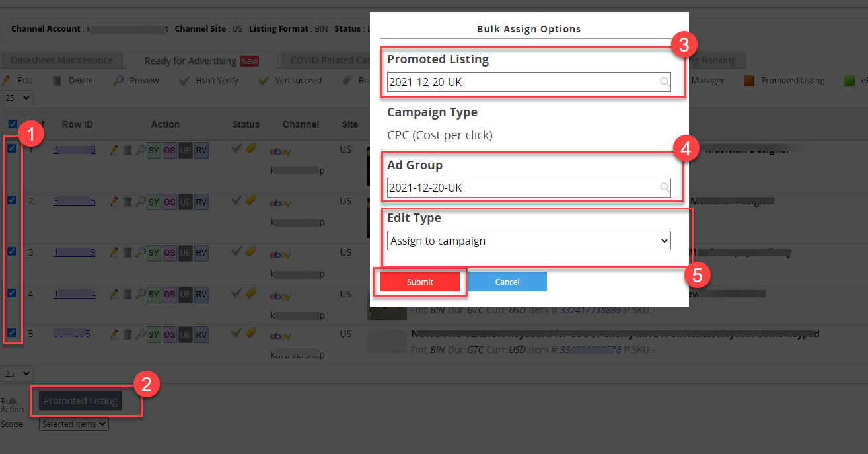Click the Edit toolbar item
Viewport: 868px width, 454px height.
coord(18,81)
